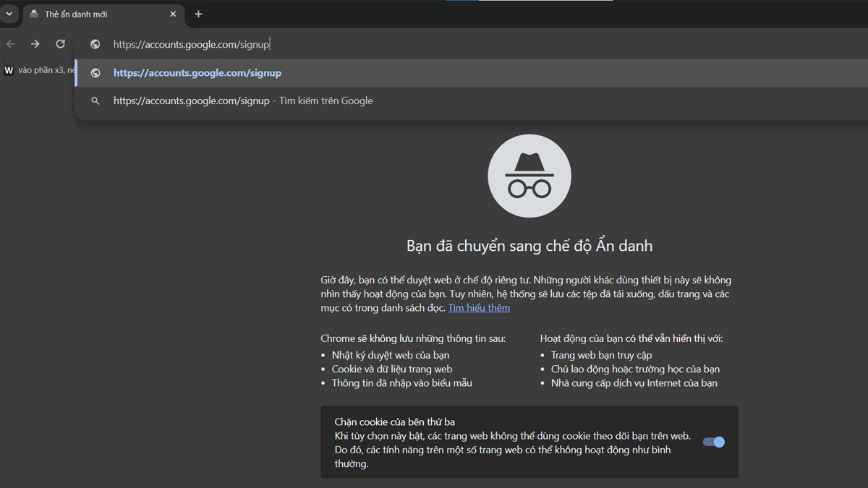
Task: Click the forward navigation arrow
Action: coord(35,43)
